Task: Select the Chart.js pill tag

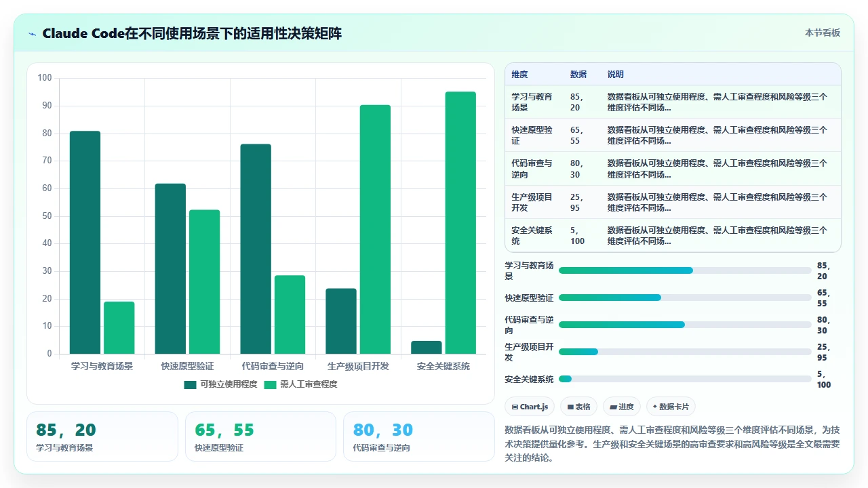Action: tap(530, 407)
